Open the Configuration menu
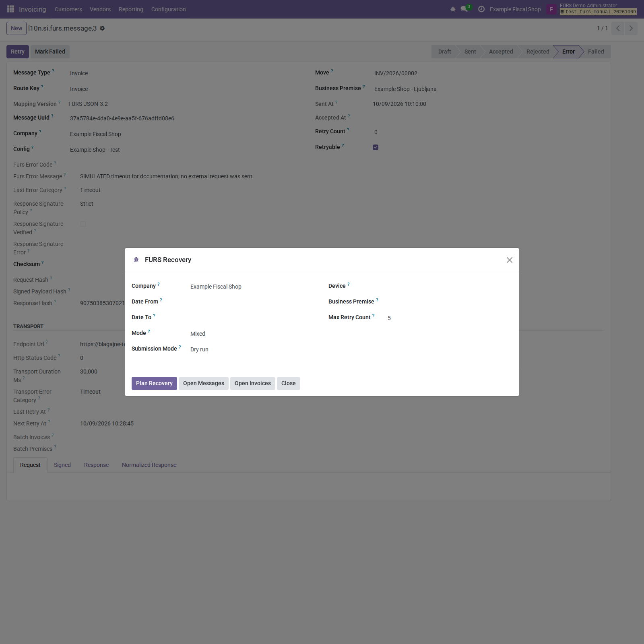 [169, 9]
